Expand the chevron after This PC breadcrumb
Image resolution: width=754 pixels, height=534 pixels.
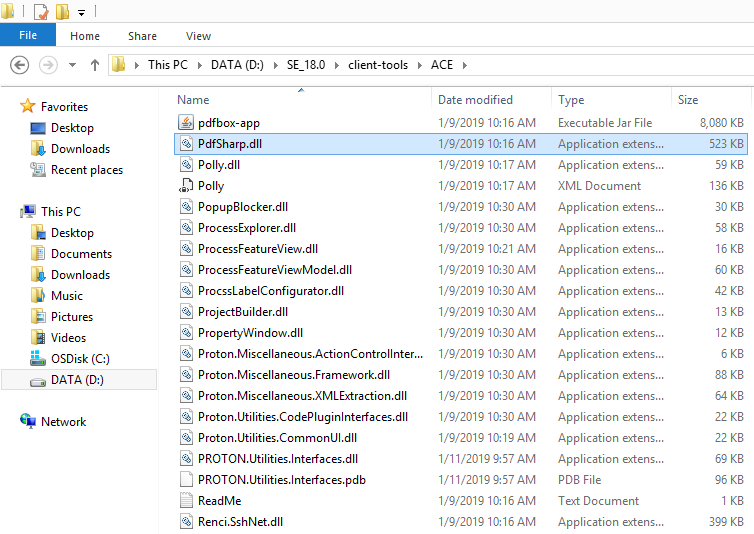200,65
